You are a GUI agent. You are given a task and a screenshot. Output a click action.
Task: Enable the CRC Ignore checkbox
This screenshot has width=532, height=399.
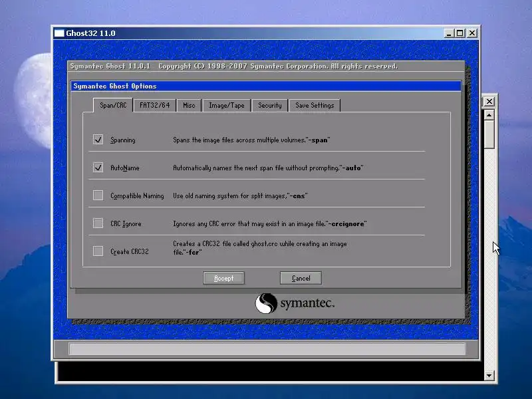[x=98, y=223]
